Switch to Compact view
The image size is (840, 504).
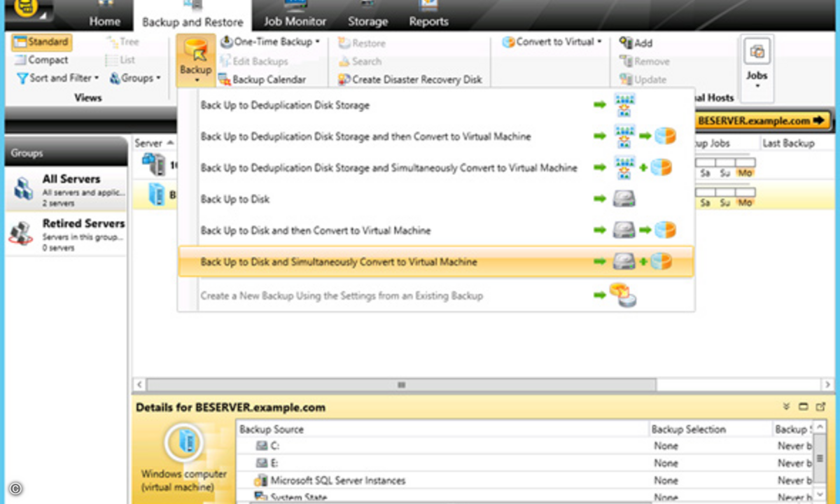coord(41,60)
